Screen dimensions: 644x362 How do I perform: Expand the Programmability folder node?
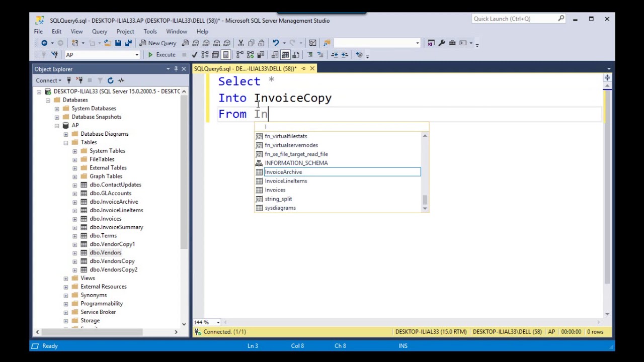click(66, 304)
